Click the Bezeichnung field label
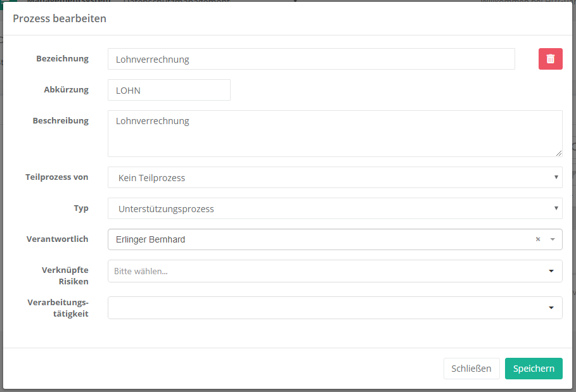This screenshot has height=392, width=576. [x=62, y=59]
